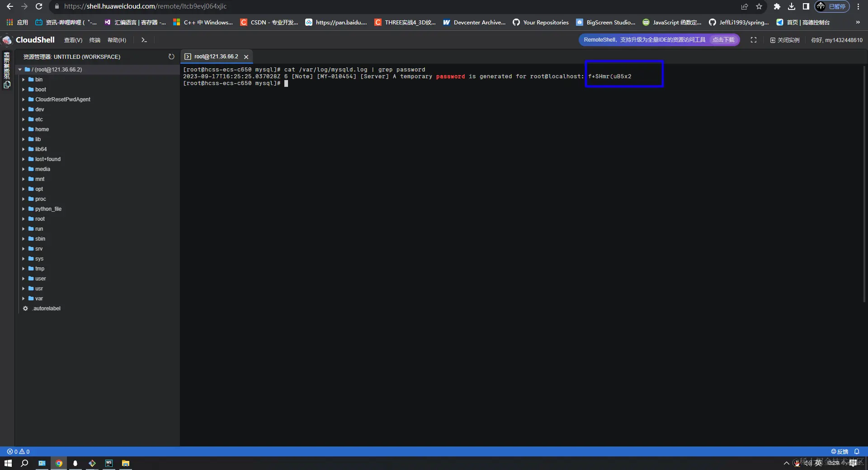The height and width of the screenshot is (470, 868).
Task: Click the notification bell in status bar
Action: click(857, 451)
